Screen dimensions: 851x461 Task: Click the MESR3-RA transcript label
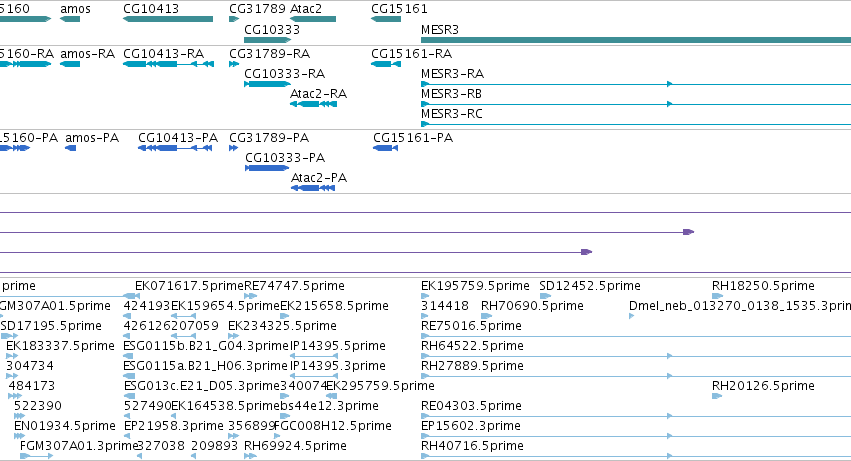[453, 74]
